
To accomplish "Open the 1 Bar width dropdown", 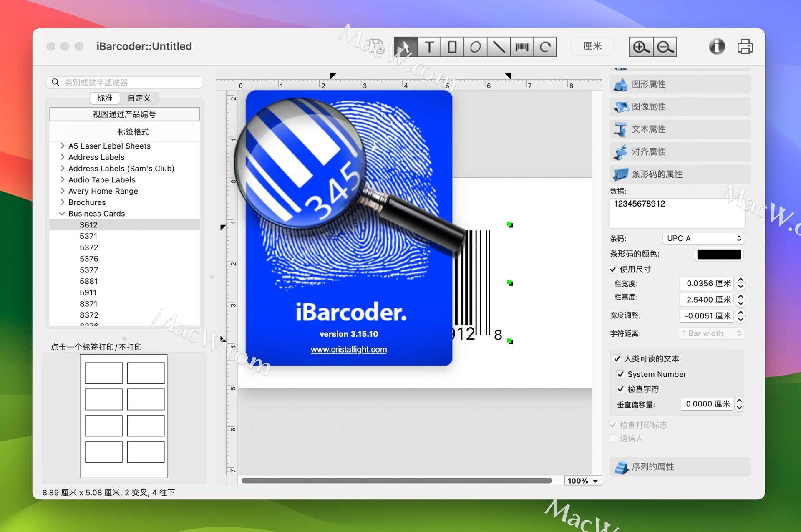I will click(711, 333).
